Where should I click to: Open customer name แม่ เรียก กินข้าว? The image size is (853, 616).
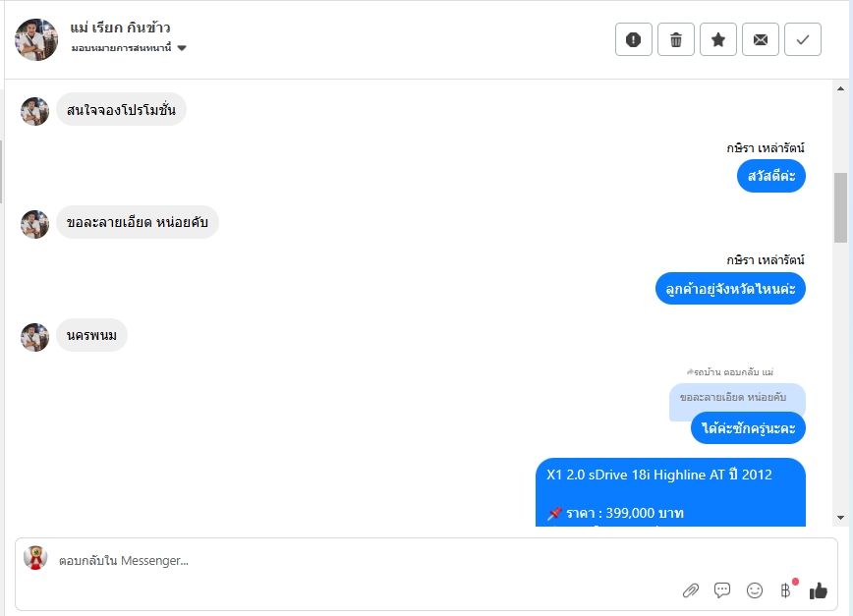pyautogui.click(x=120, y=28)
